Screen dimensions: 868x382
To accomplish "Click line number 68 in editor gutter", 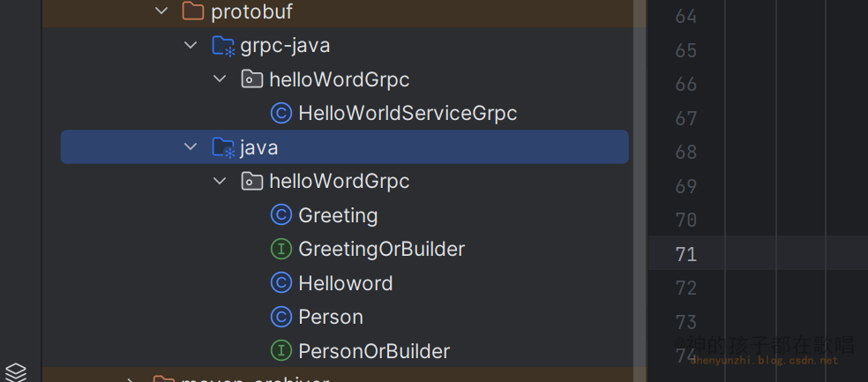I will pyautogui.click(x=685, y=152).
